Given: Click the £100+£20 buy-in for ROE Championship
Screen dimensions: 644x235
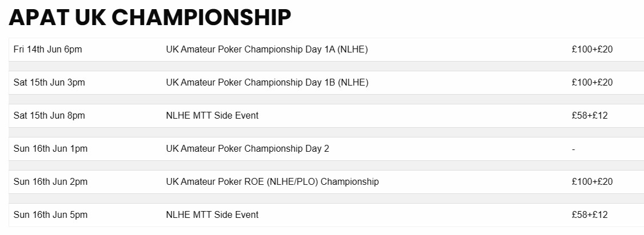Looking at the screenshot, I should pyautogui.click(x=592, y=182).
